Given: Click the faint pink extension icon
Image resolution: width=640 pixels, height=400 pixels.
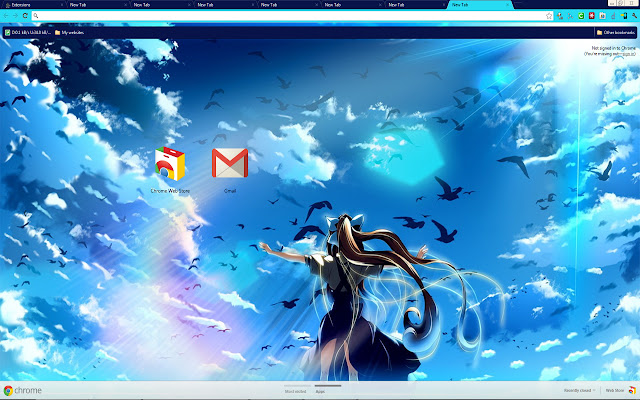Looking at the screenshot, I should pos(613,16).
